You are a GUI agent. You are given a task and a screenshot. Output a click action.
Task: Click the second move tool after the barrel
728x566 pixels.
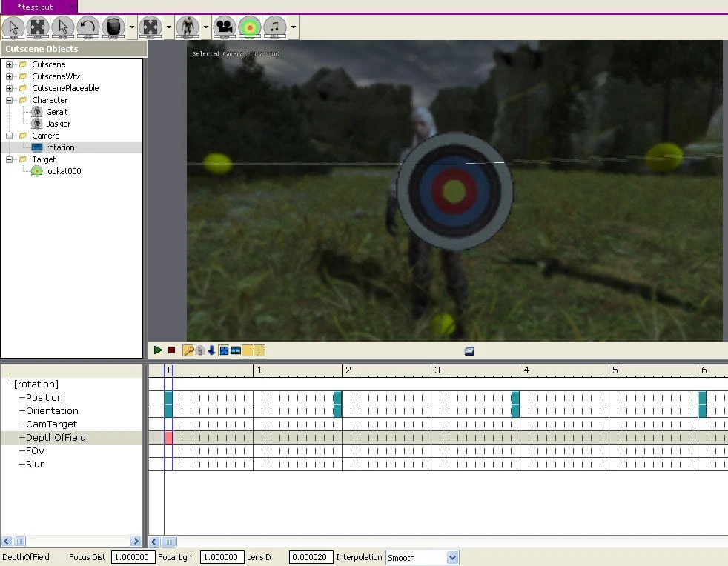150,27
